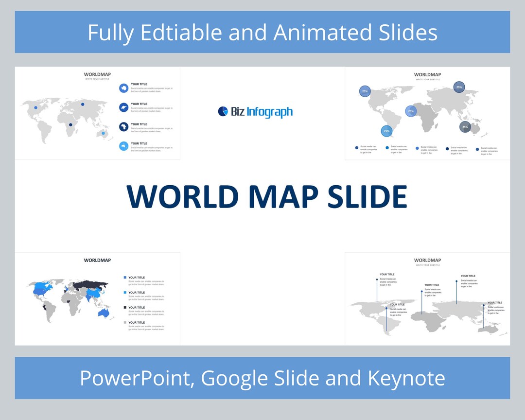
Task: Select the dark legend square on bottom-left slide
Action: 124,307
